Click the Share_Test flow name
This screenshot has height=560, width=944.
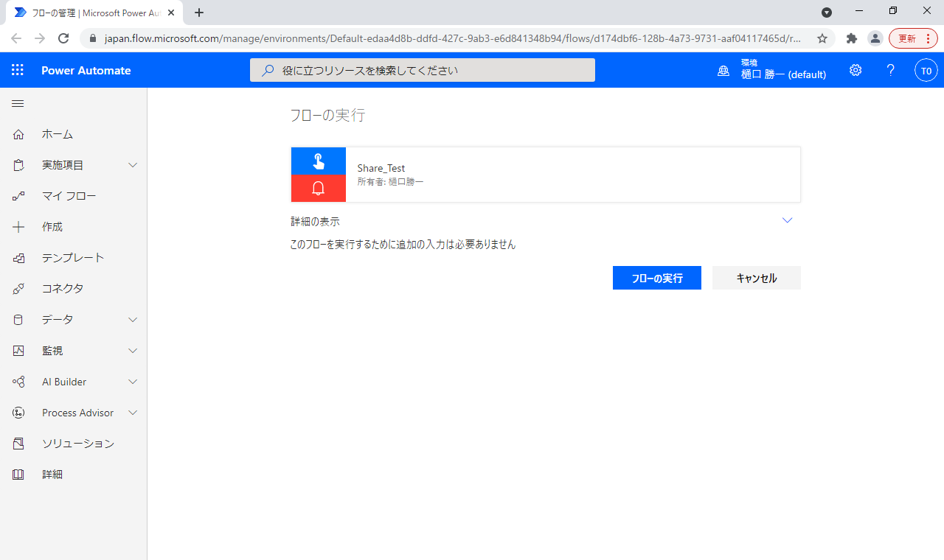(x=381, y=168)
